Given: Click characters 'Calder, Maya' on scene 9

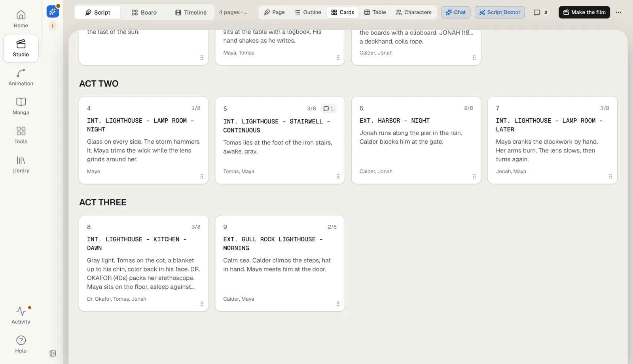Looking at the screenshot, I should pos(239,299).
